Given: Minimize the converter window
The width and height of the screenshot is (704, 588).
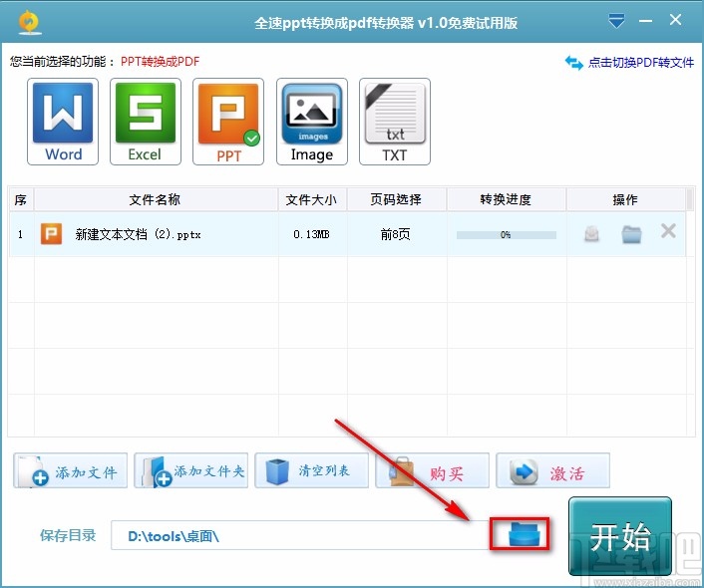Looking at the screenshot, I should click(x=645, y=21).
